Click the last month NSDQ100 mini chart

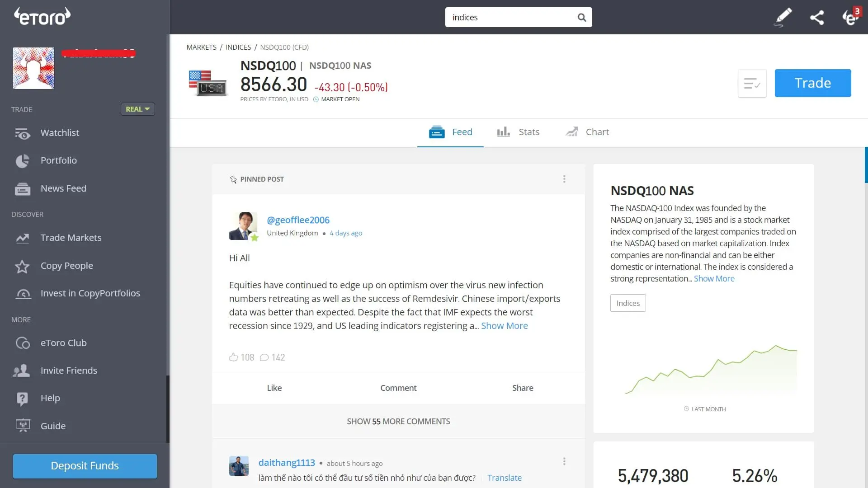point(711,370)
